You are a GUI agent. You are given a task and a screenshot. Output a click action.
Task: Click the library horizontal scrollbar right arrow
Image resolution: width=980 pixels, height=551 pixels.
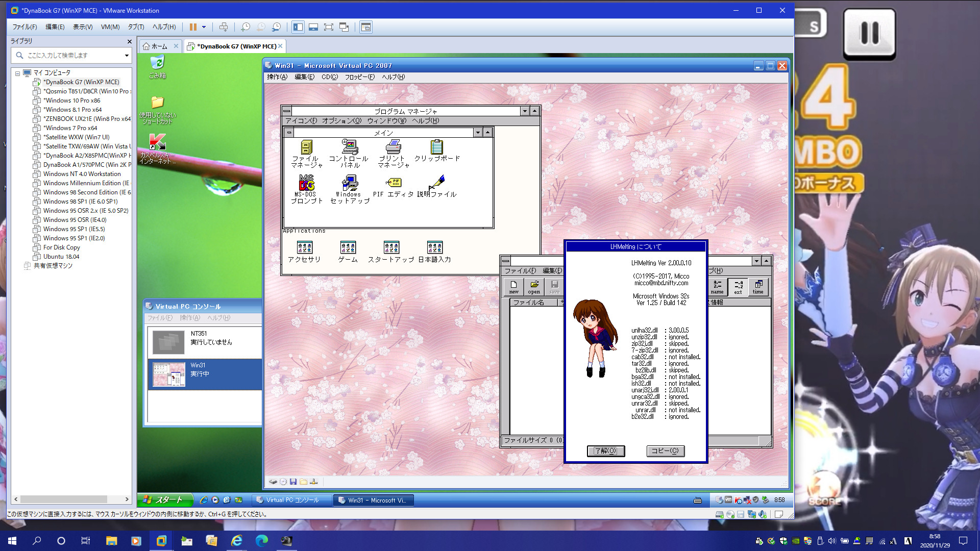click(x=127, y=499)
